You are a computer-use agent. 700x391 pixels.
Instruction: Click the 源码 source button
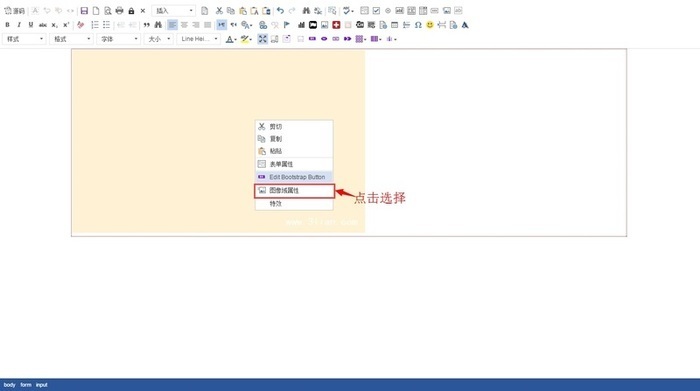tap(14, 11)
